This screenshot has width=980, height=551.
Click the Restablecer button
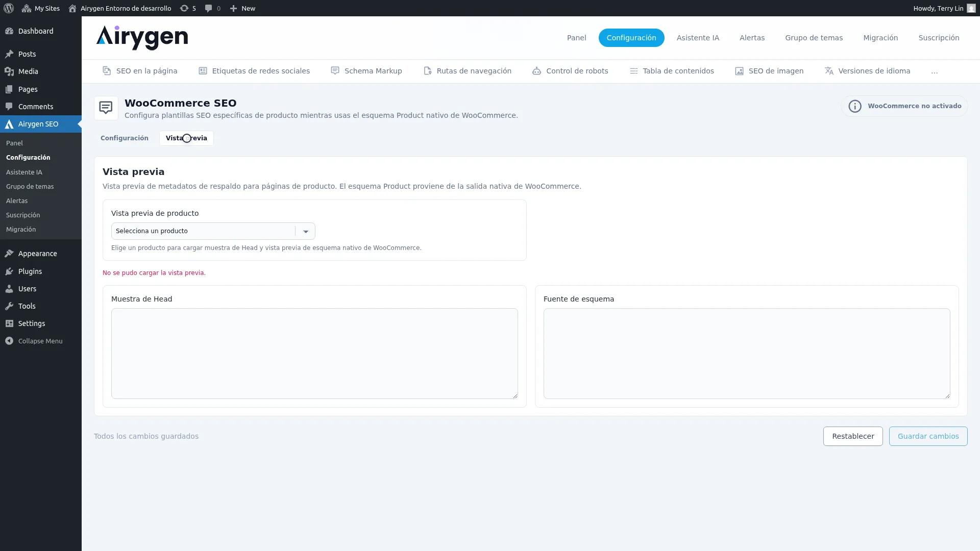point(853,436)
